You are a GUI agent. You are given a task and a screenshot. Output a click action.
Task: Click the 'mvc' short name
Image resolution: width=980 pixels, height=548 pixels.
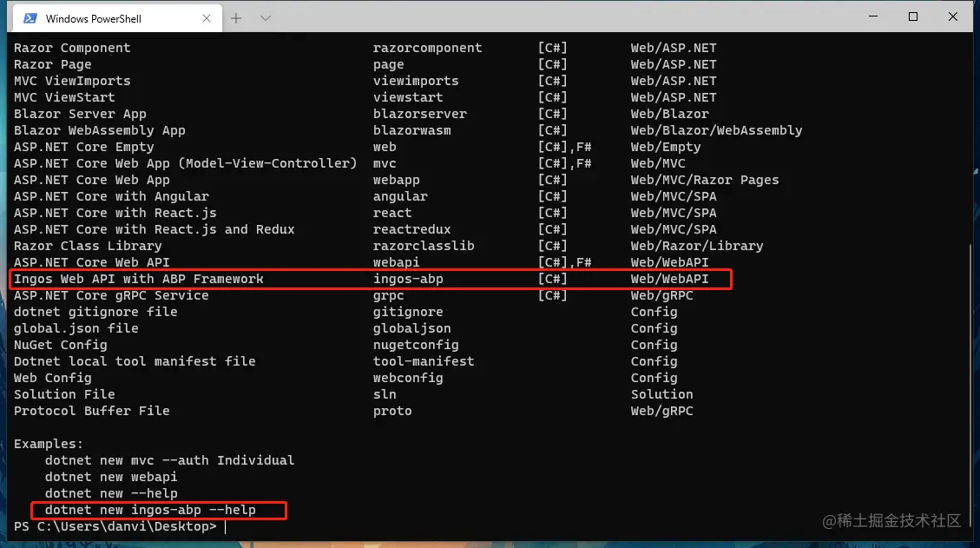click(x=385, y=163)
